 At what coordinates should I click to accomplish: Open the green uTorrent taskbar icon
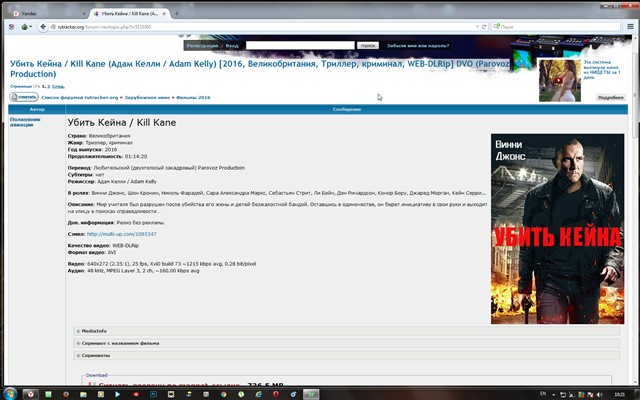pos(241,394)
